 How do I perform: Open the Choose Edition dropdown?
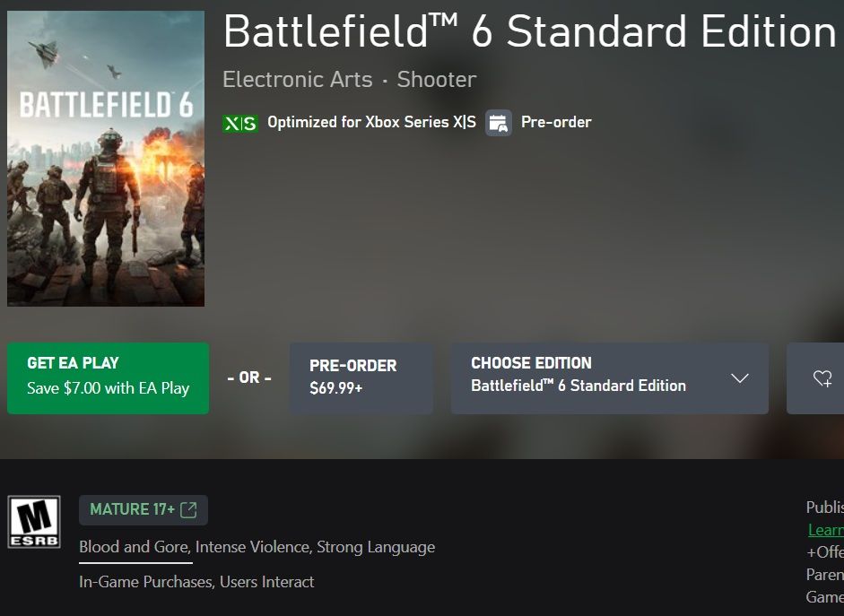coord(609,378)
